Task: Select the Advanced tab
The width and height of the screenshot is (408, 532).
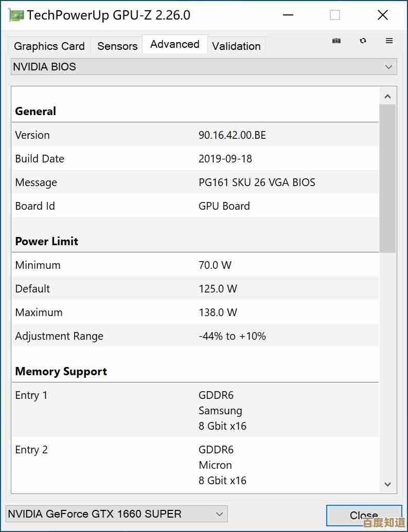Action: pyautogui.click(x=175, y=45)
